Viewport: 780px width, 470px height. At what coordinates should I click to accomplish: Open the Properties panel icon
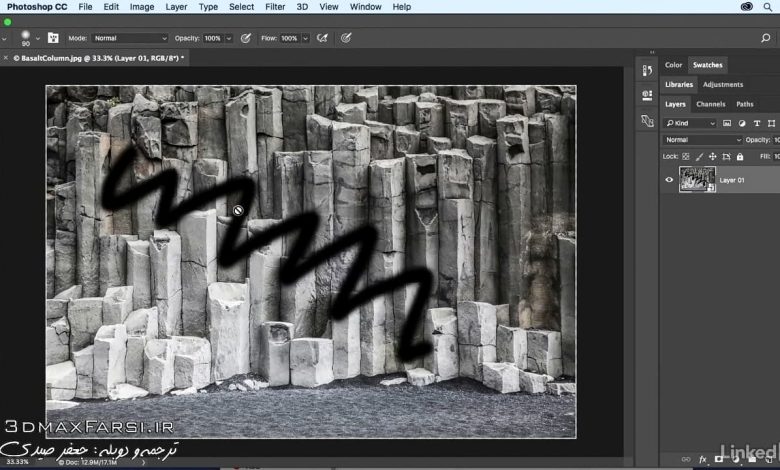[x=647, y=95]
